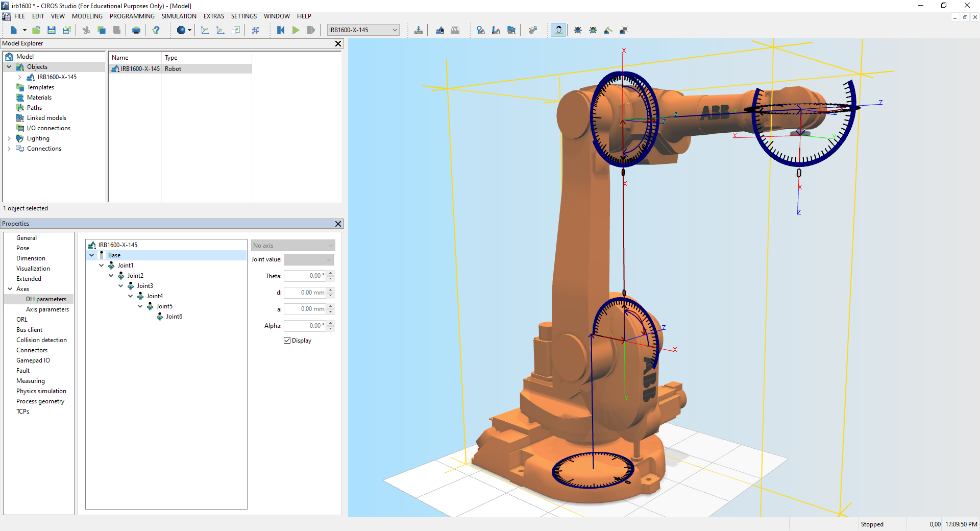
Task: Select I/O connections in Model Explorer
Action: [x=48, y=128]
